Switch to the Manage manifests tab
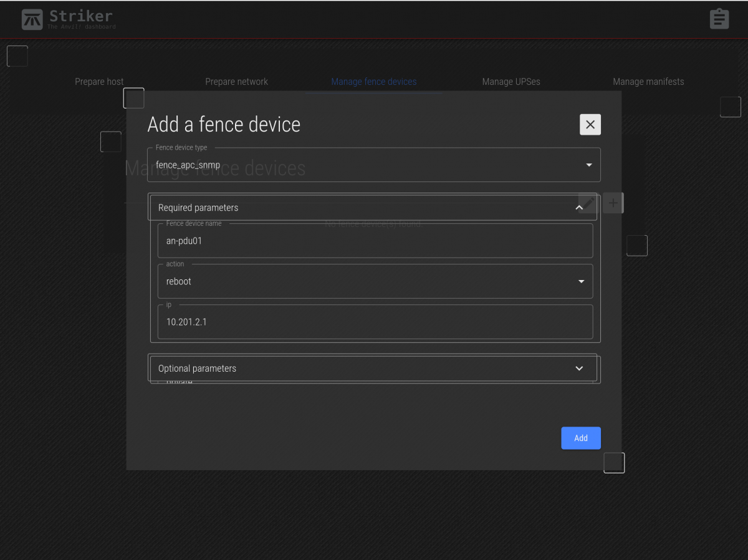Viewport: 748px width, 560px height. [648, 82]
